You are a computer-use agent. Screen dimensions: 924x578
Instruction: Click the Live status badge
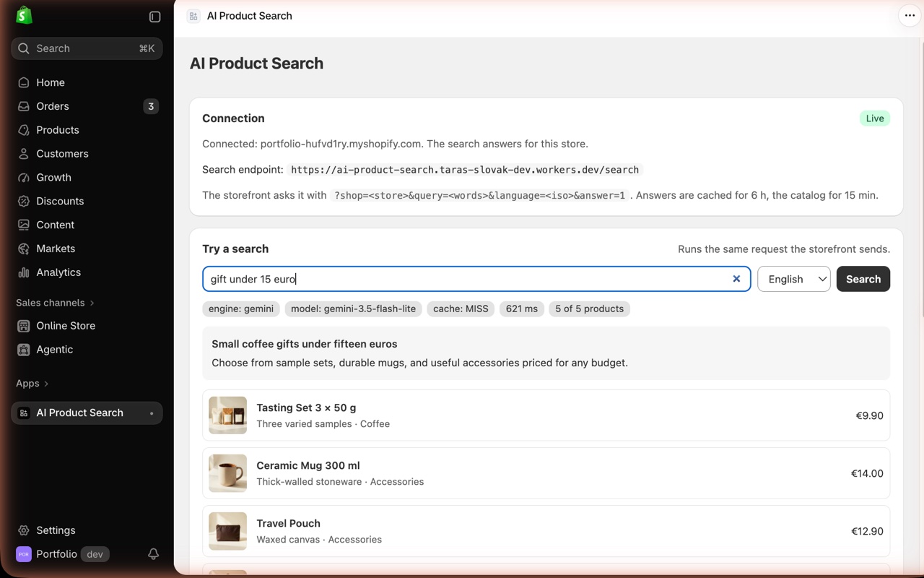click(x=875, y=118)
